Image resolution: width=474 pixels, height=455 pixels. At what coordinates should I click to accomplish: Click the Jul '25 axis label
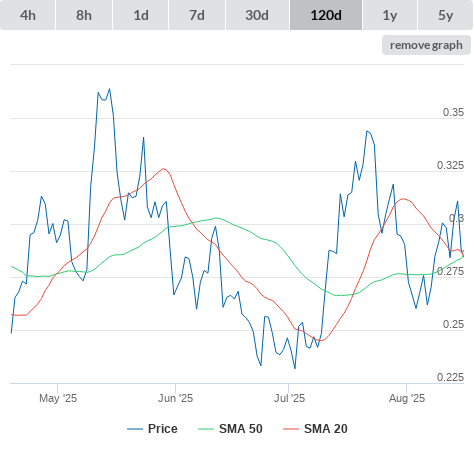pos(289,398)
